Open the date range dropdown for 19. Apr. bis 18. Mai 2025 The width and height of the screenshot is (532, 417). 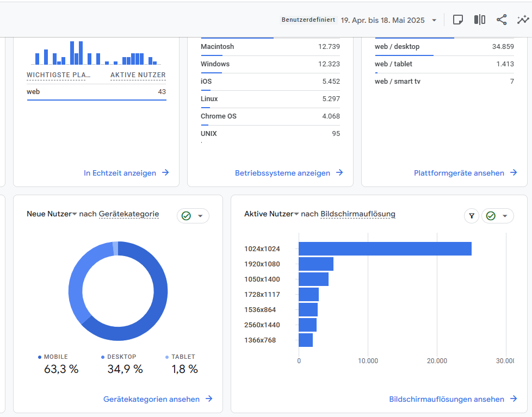tap(434, 21)
